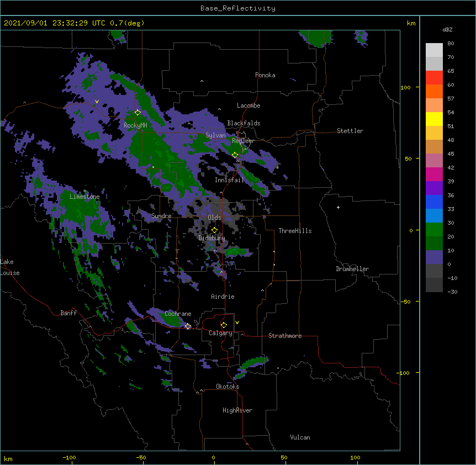
Task: Select the orange 60–57 dBZ swatch
Action: pos(434,91)
